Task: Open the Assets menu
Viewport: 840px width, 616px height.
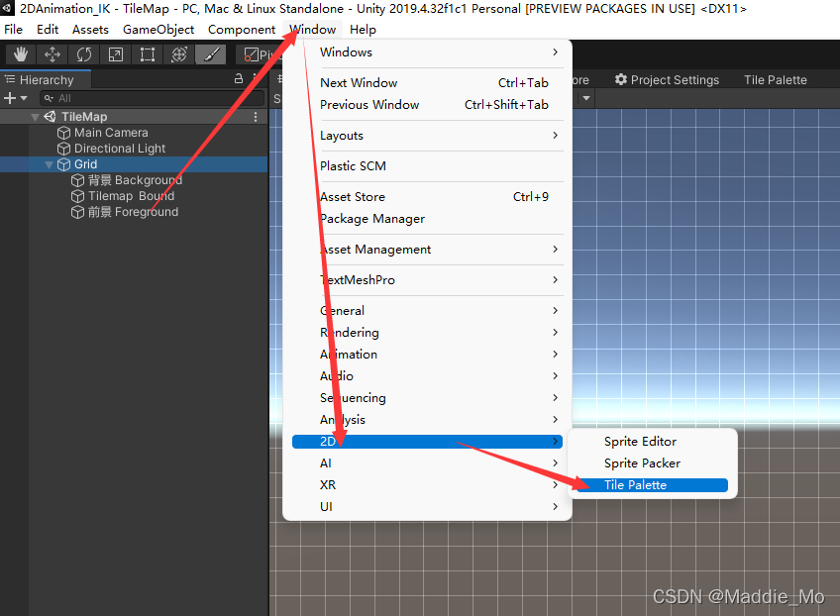Action: tap(90, 30)
